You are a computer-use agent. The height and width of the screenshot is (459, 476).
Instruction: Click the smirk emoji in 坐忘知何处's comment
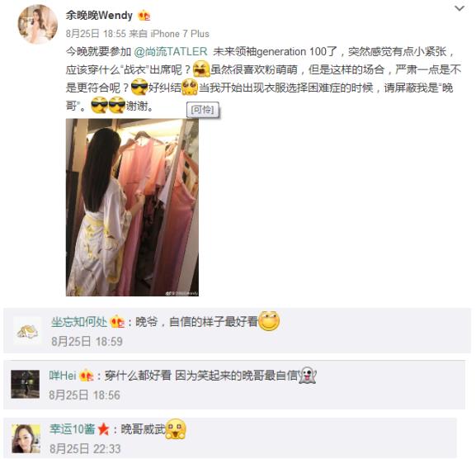[x=269, y=321]
